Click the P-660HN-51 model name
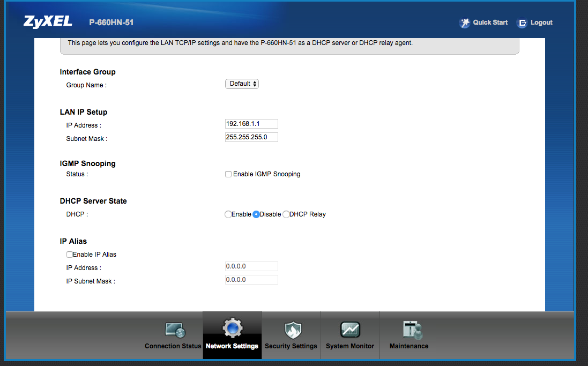This screenshot has height=366, width=588. pos(111,23)
